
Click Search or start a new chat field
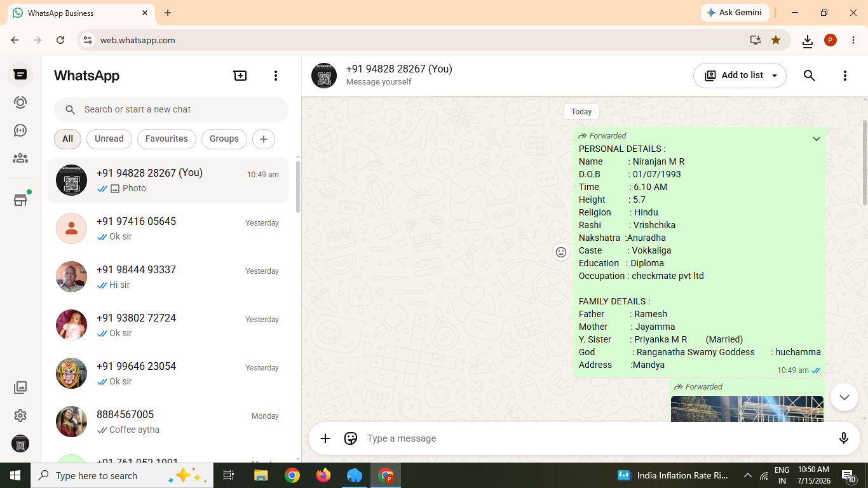tap(171, 110)
